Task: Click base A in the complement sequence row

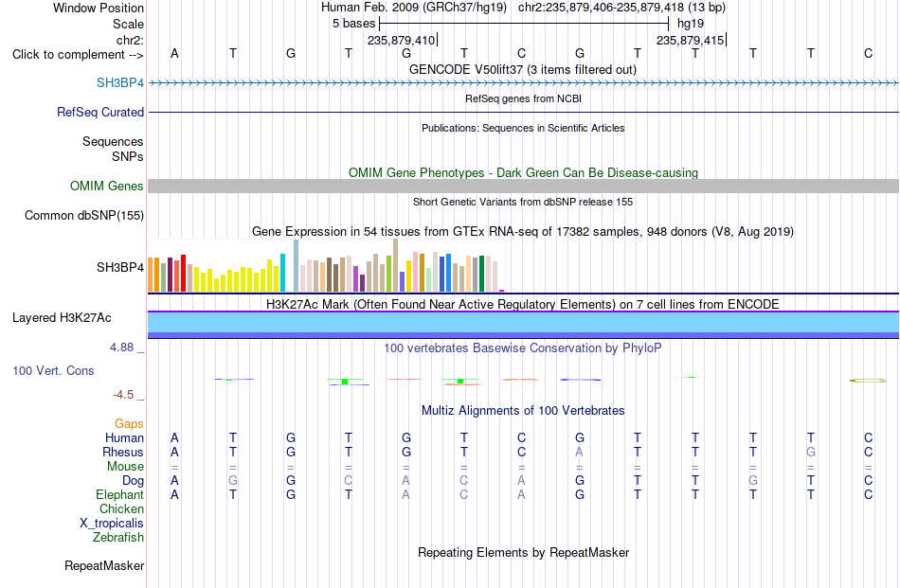Action: coord(174,53)
